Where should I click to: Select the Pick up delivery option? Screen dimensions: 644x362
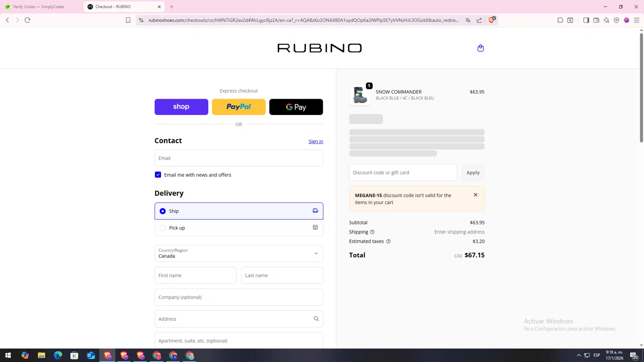click(239, 228)
